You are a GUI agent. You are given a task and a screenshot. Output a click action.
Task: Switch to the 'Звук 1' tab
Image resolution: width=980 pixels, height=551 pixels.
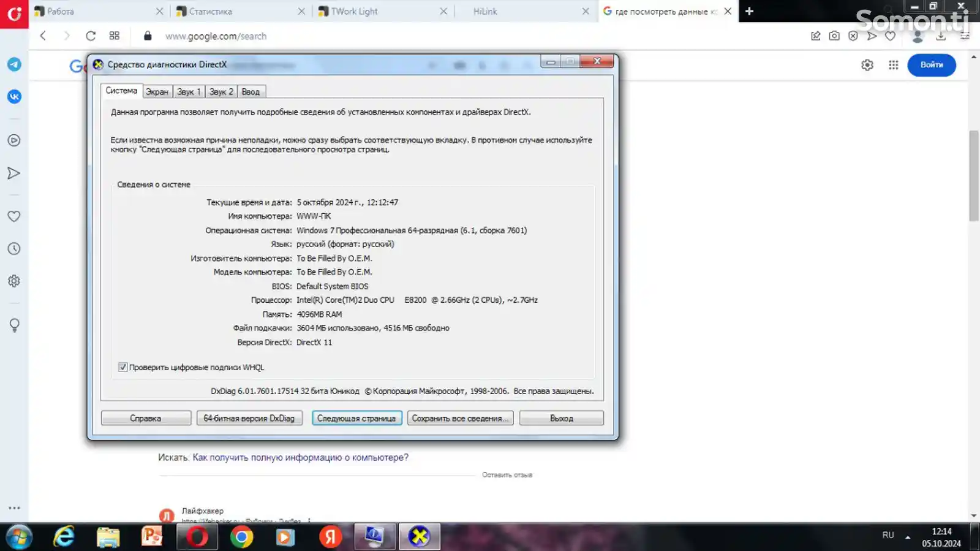click(189, 92)
